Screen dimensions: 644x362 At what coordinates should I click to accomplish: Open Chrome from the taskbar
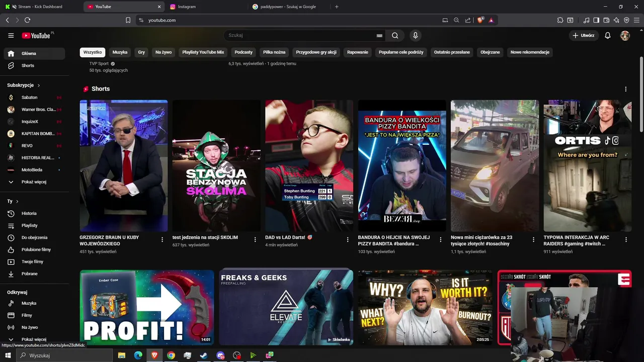pos(171,355)
